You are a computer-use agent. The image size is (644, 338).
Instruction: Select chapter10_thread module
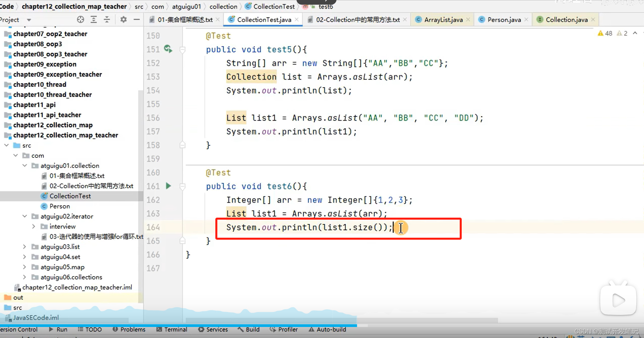click(x=39, y=85)
